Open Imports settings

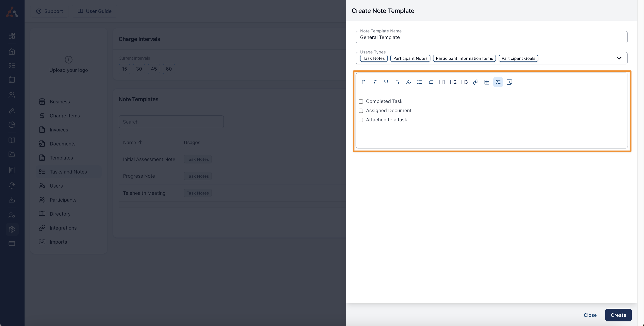point(69,242)
